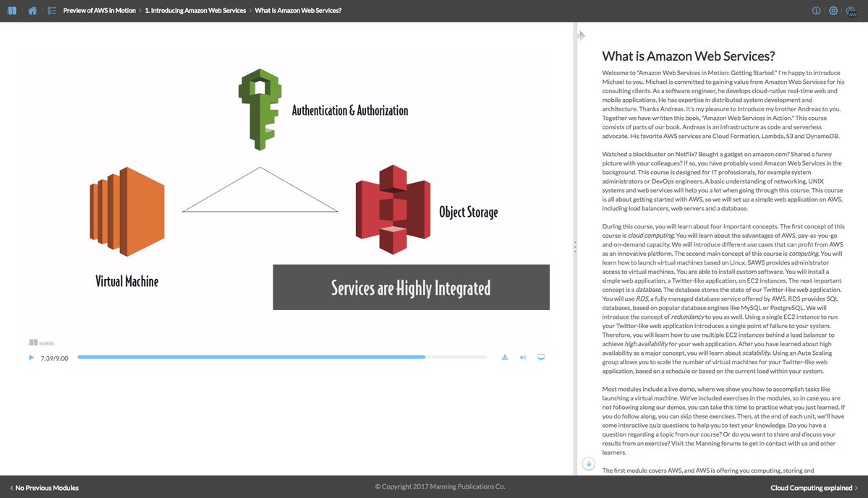Seek on the blue video progress bar

282,357
